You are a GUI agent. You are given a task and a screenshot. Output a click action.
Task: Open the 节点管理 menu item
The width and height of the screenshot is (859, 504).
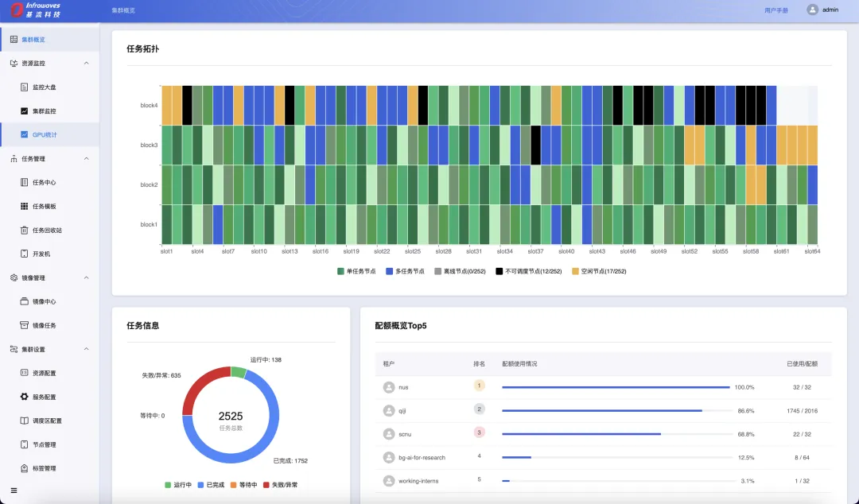tap(50, 445)
